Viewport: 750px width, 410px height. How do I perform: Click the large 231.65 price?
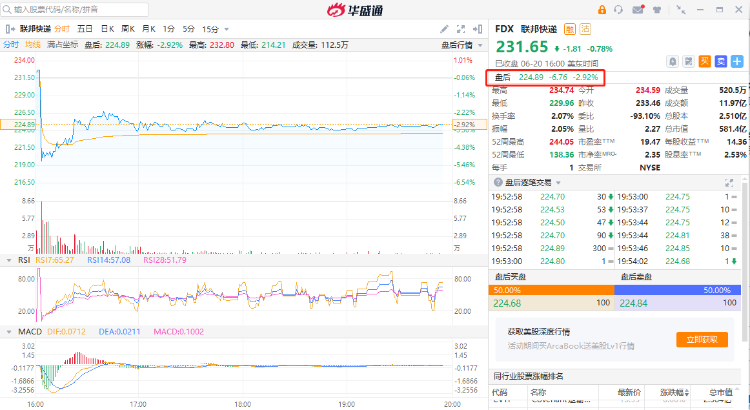(x=522, y=47)
